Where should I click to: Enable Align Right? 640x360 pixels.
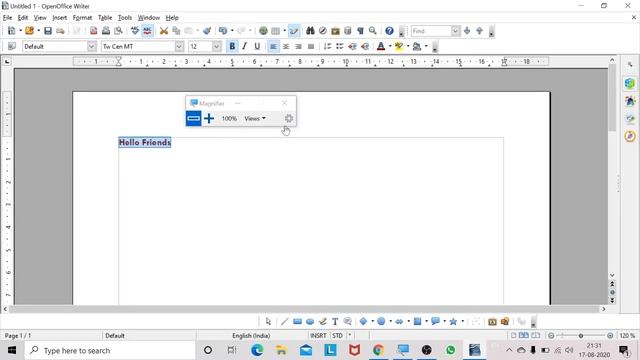click(x=298, y=47)
